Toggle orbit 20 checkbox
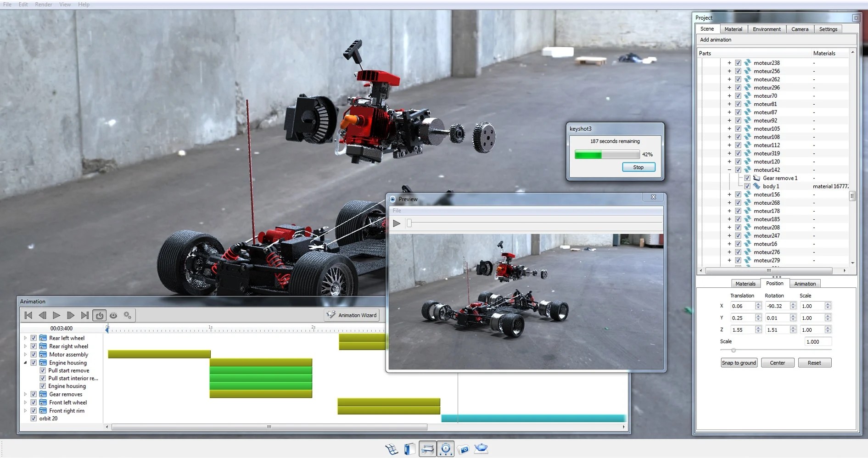 (x=34, y=419)
